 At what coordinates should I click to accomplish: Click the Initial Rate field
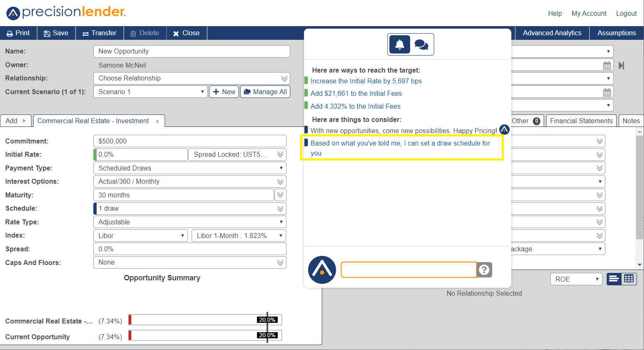point(141,155)
